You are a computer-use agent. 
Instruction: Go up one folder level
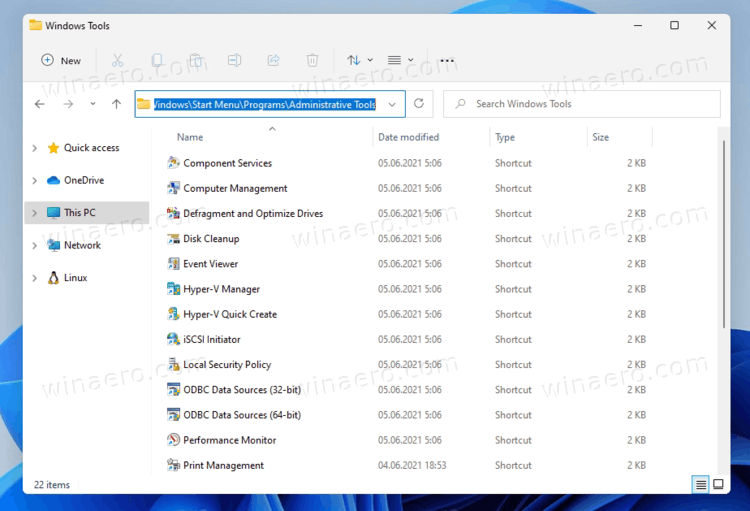tap(116, 104)
